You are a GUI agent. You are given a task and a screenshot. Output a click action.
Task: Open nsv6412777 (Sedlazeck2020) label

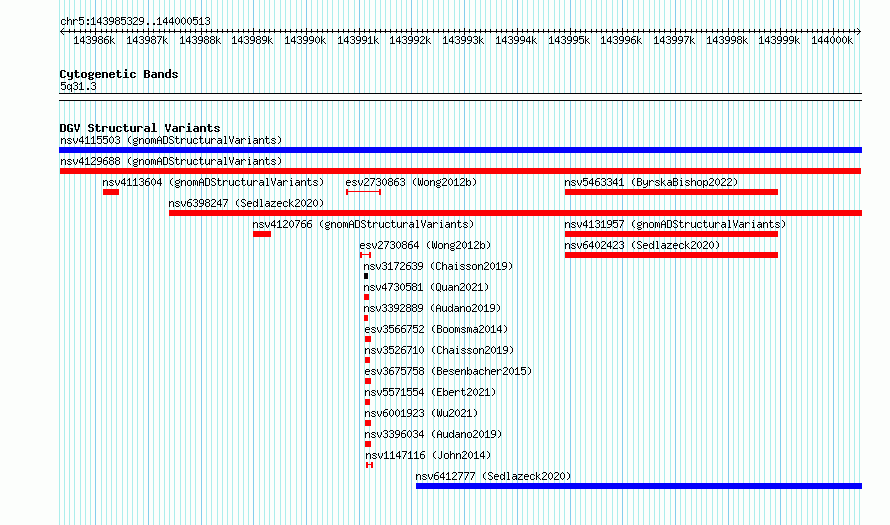493,476
